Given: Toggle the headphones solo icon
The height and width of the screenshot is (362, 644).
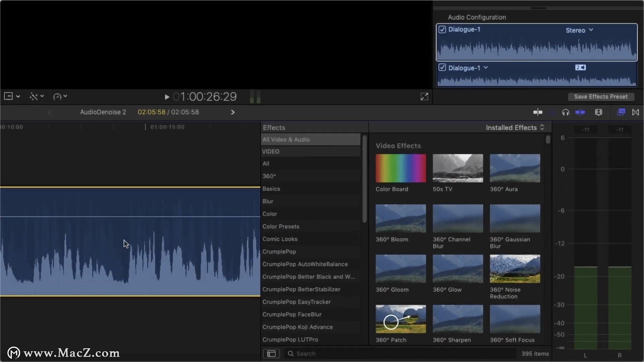Looking at the screenshot, I should (566, 112).
